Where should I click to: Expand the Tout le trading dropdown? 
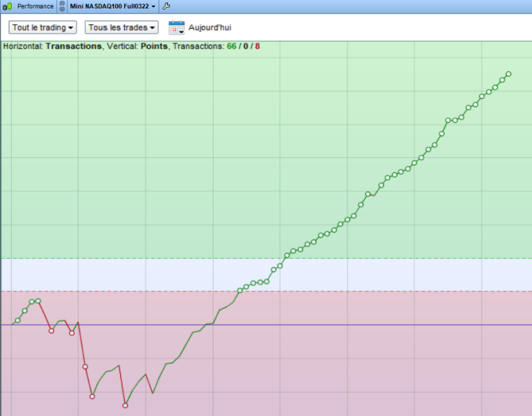coord(43,27)
